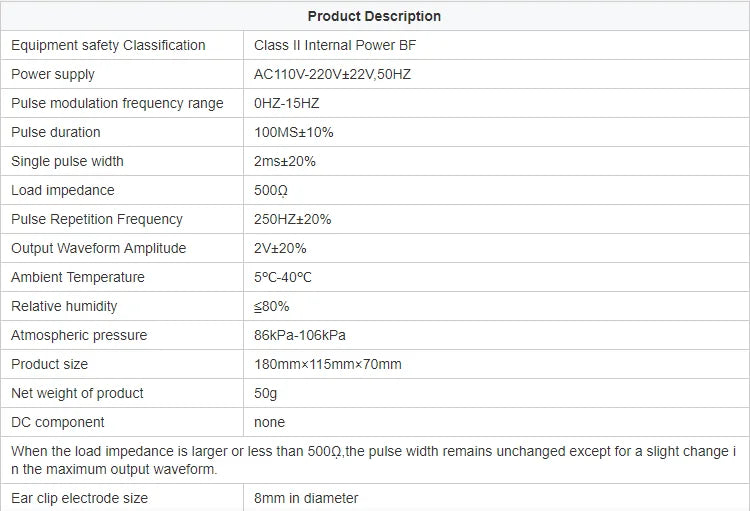Select the Pulse duration label
The width and height of the screenshot is (750, 511).
55,132
